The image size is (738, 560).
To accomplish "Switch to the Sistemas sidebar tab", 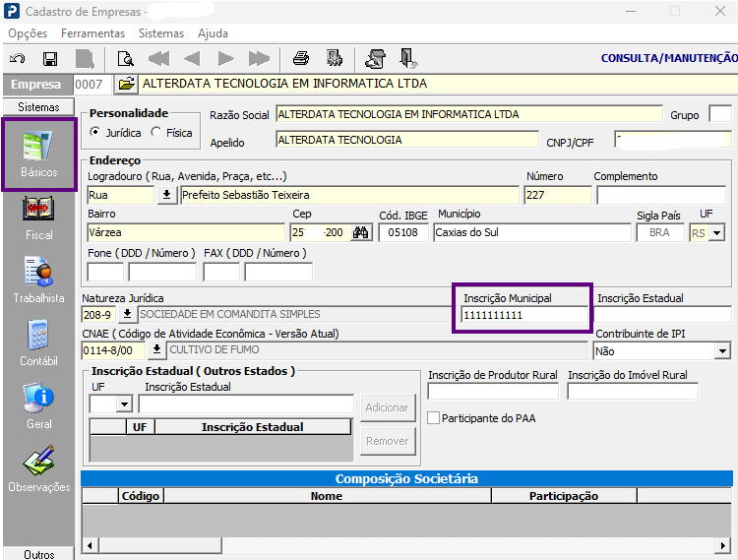I will pyautogui.click(x=38, y=107).
